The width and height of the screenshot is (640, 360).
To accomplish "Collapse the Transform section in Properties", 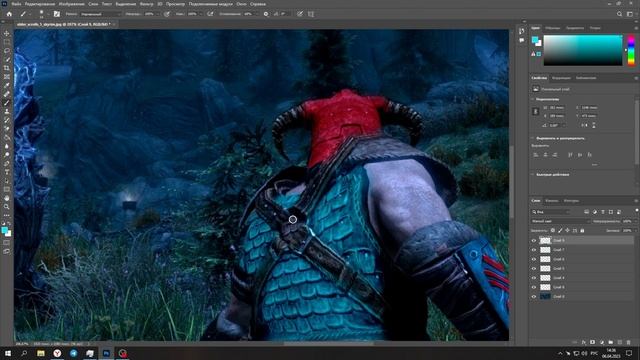I will click(x=532, y=99).
